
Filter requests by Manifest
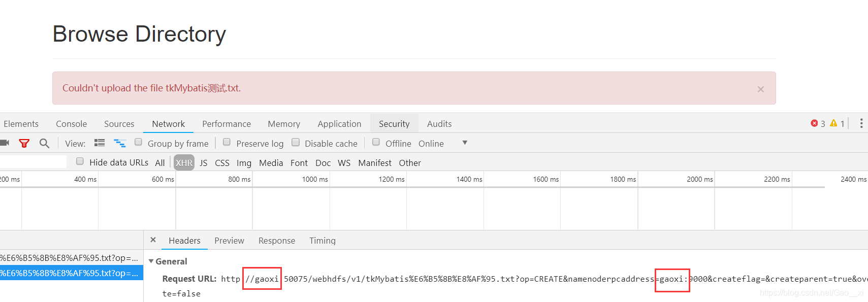click(x=375, y=163)
